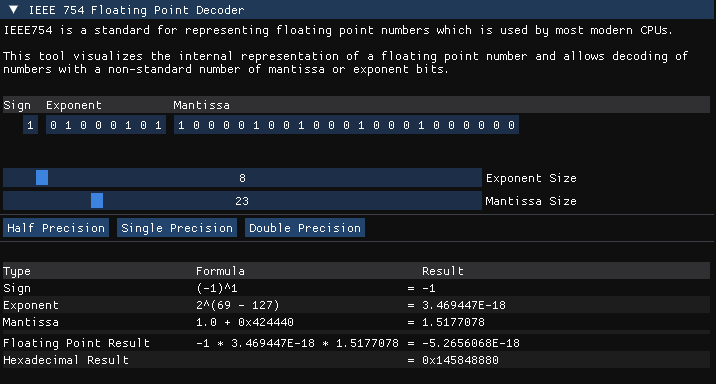This screenshot has width=716, height=384.
Task: Click the window title text
Action: click(137, 10)
